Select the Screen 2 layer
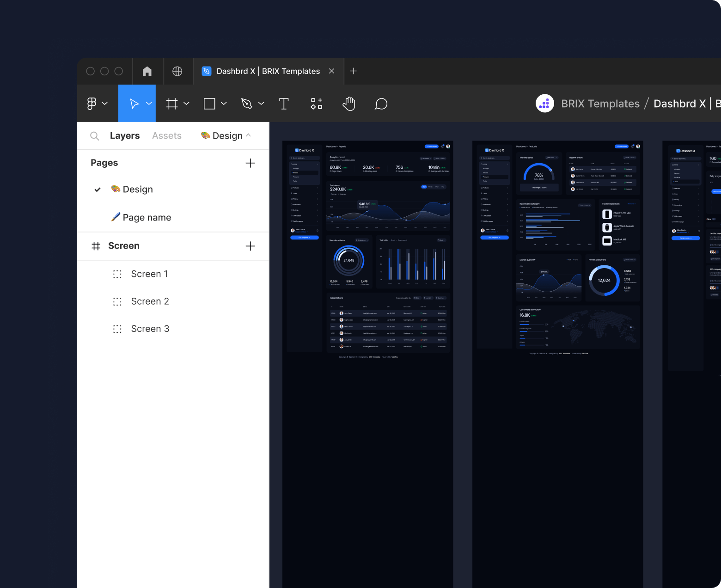 (x=150, y=301)
